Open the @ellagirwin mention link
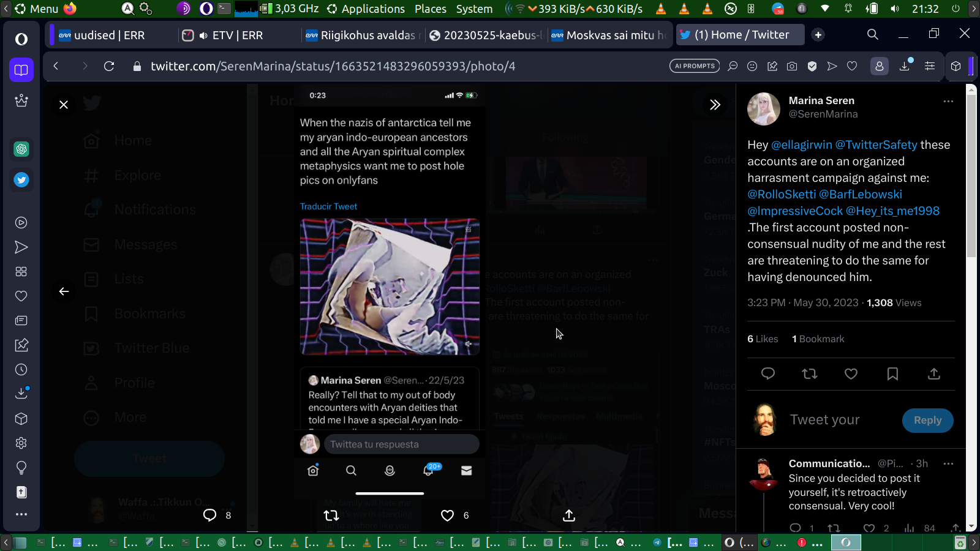This screenshot has height=551, width=980. (801, 145)
